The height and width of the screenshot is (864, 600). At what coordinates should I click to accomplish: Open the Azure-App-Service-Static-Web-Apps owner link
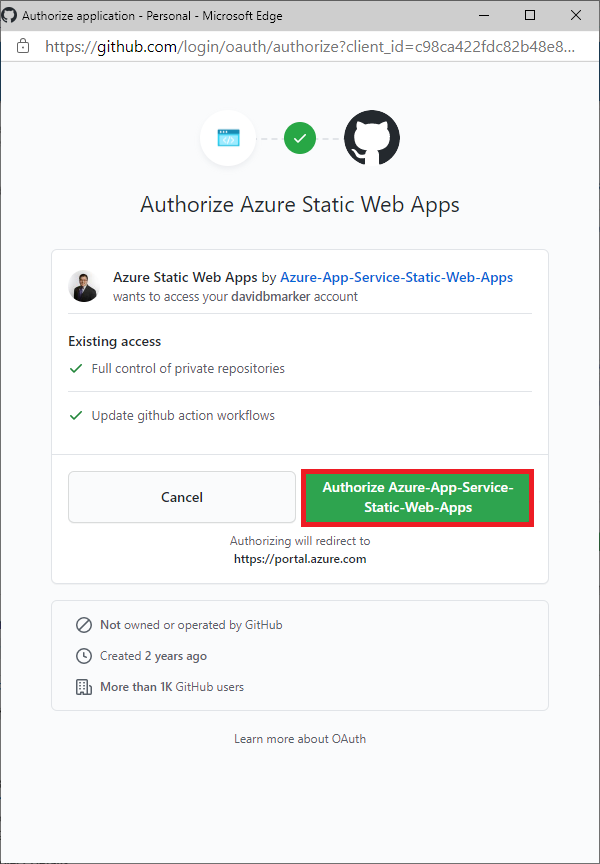point(397,277)
